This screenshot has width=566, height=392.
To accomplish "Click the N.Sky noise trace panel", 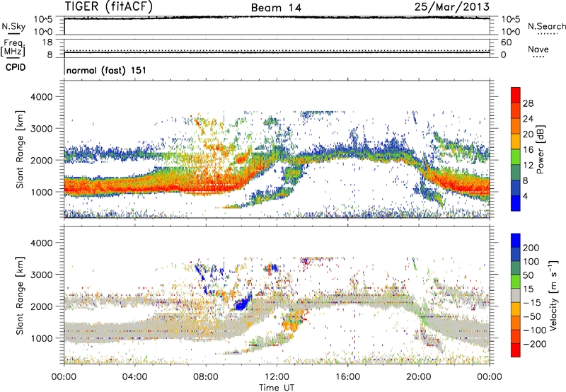I will click(x=277, y=25).
